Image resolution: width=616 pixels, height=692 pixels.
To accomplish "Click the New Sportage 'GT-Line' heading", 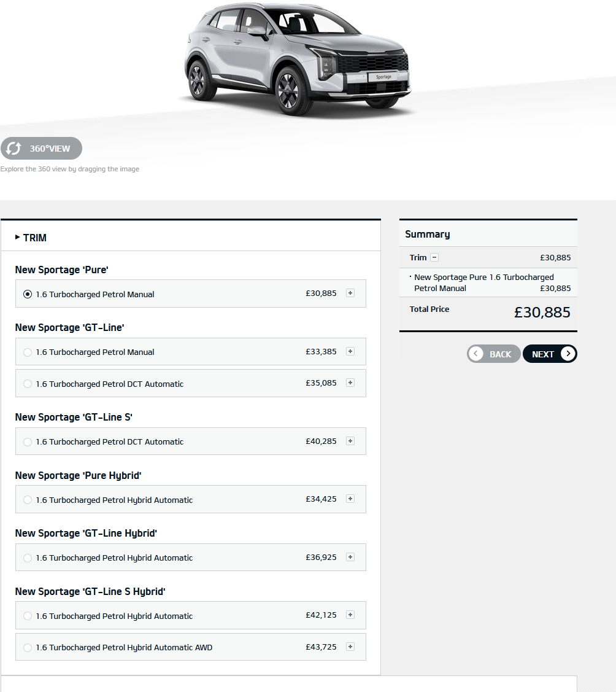I will point(70,327).
